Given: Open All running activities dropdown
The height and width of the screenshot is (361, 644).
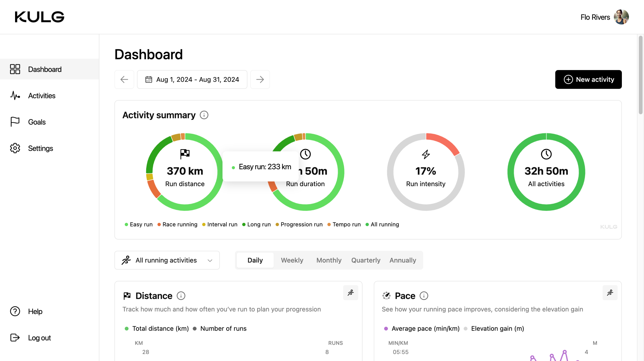Looking at the screenshot, I should (x=167, y=260).
